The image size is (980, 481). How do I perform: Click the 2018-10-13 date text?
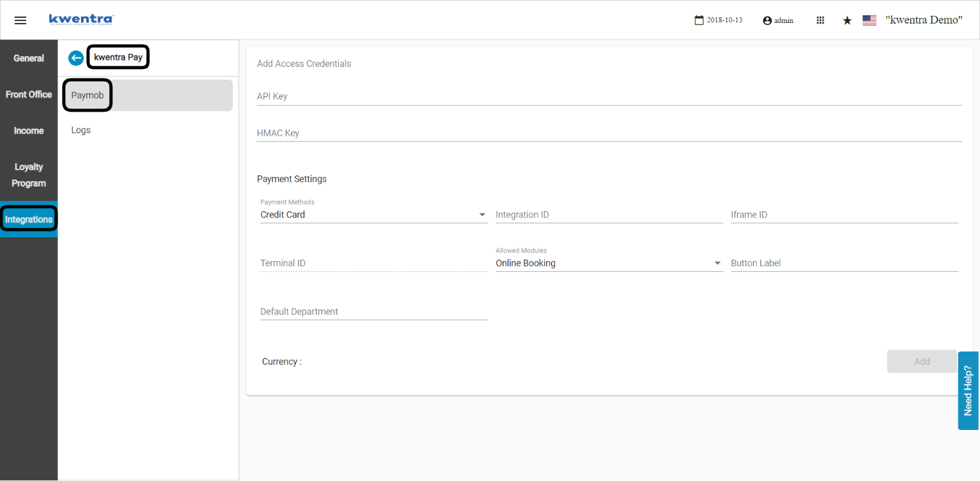724,20
